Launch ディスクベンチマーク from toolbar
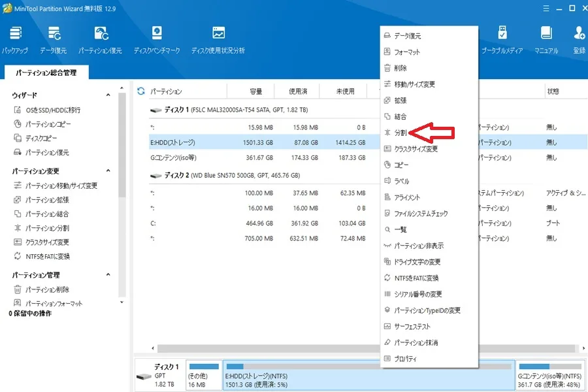 pos(157,40)
